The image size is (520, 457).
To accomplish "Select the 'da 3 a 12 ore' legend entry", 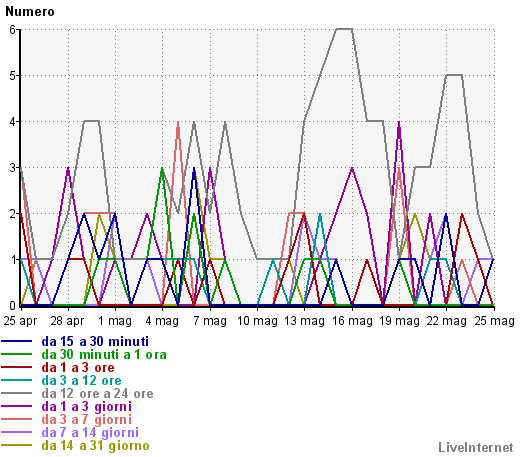I will point(81,380).
